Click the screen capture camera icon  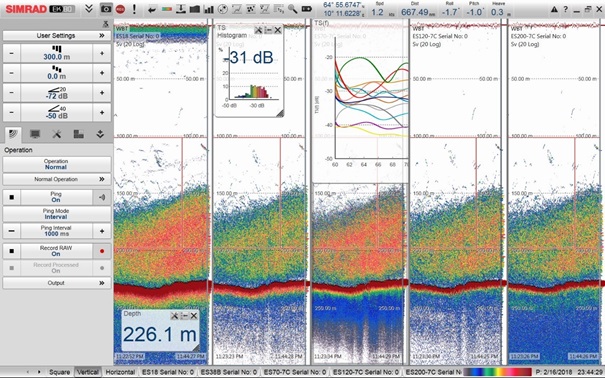106,9
